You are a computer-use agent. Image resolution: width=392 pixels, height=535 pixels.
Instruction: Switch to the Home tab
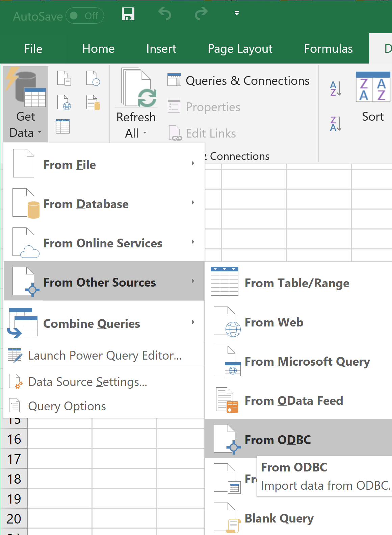point(98,49)
